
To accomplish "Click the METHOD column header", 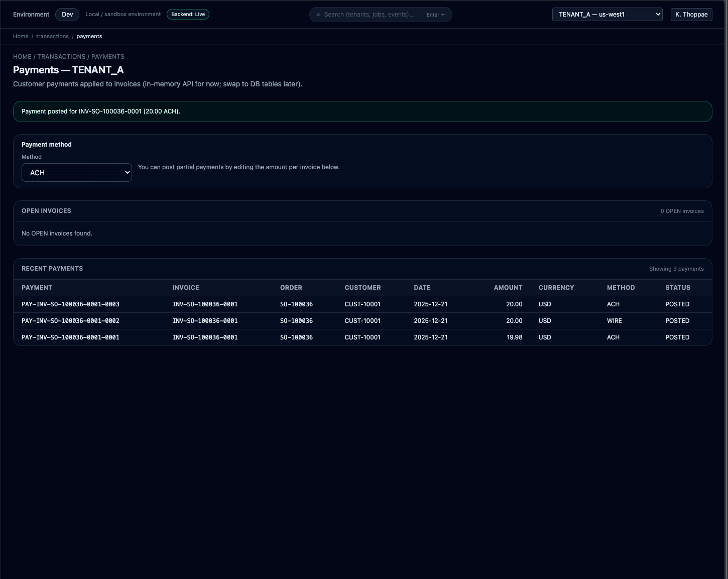I will coord(621,288).
